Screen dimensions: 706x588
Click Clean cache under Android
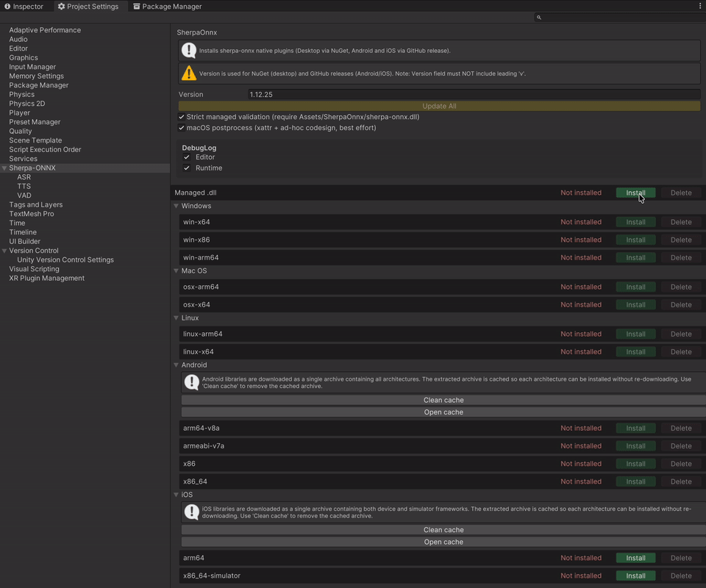coord(443,400)
